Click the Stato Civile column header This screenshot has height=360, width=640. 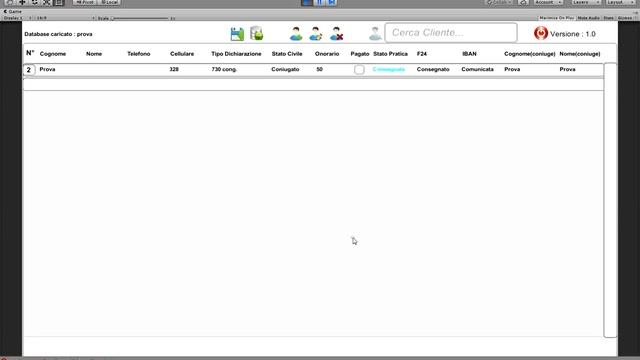(287, 54)
